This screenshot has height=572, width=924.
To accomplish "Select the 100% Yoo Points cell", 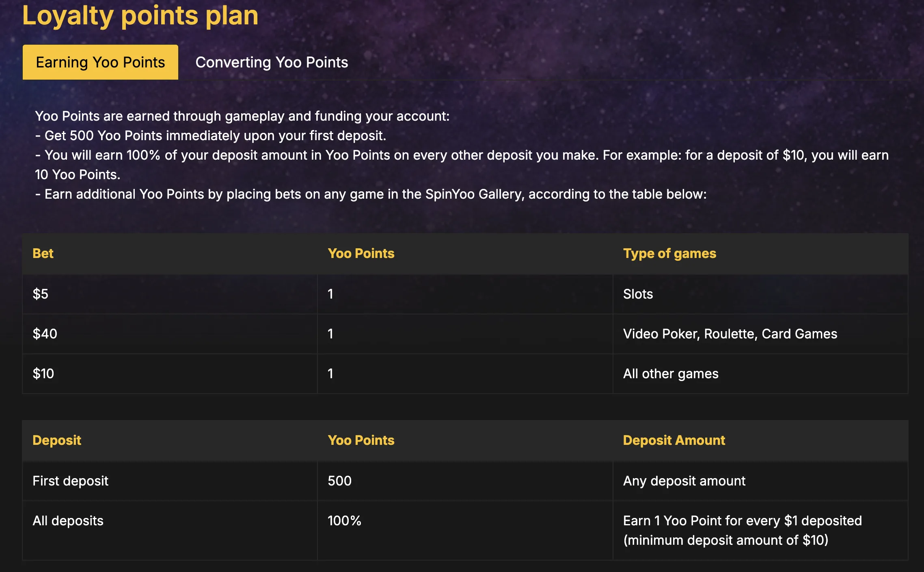I will click(x=344, y=520).
